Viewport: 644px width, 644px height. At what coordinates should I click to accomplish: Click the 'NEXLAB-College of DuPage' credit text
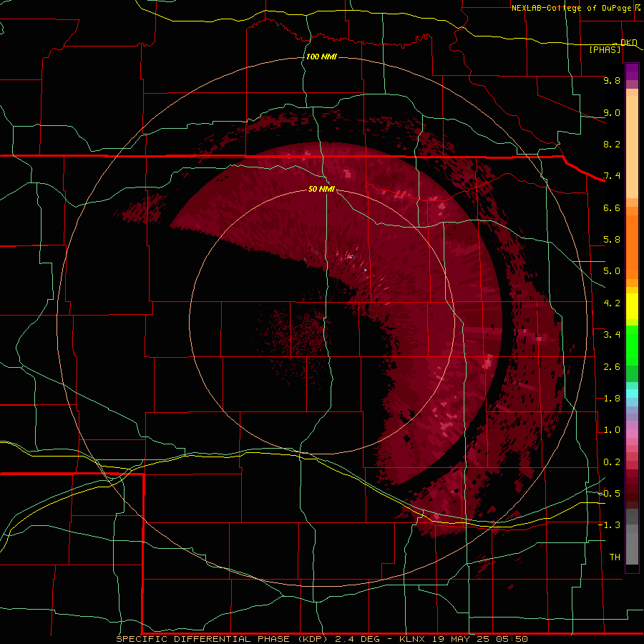click(x=571, y=8)
